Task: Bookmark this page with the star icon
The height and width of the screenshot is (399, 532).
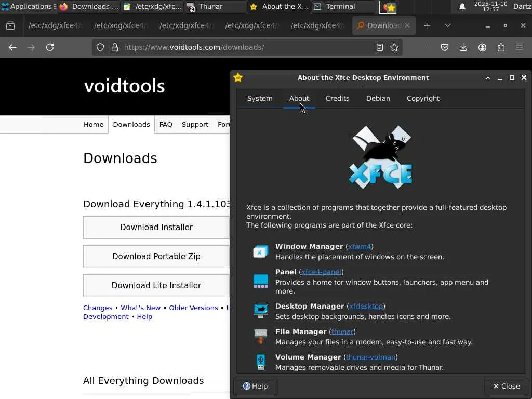Action: [394, 47]
